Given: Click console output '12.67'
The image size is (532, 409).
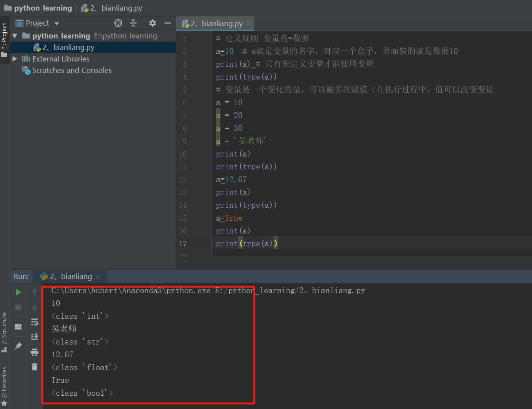Looking at the screenshot, I should click(62, 355).
